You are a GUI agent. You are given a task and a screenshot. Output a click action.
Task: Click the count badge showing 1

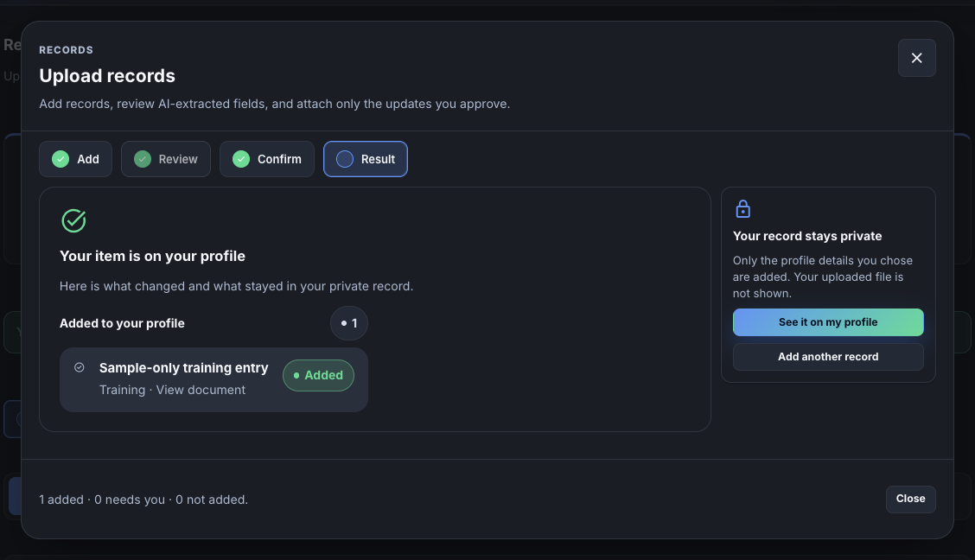coord(349,323)
